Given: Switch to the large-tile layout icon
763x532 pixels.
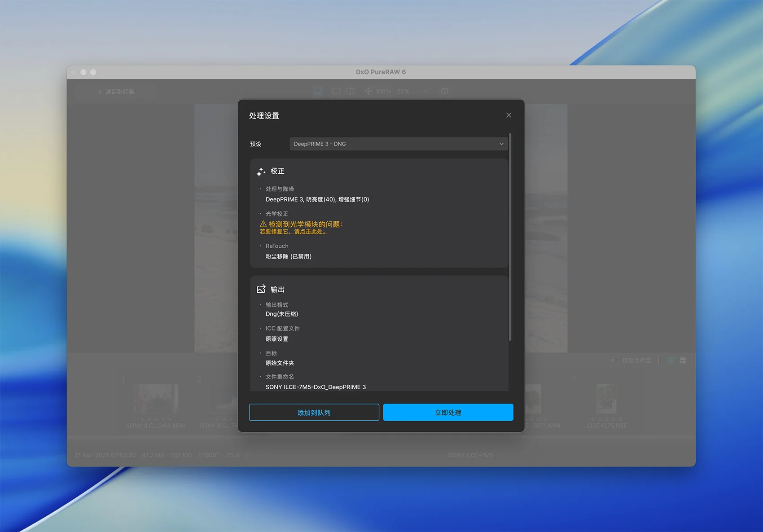Looking at the screenshot, I should 683,361.
